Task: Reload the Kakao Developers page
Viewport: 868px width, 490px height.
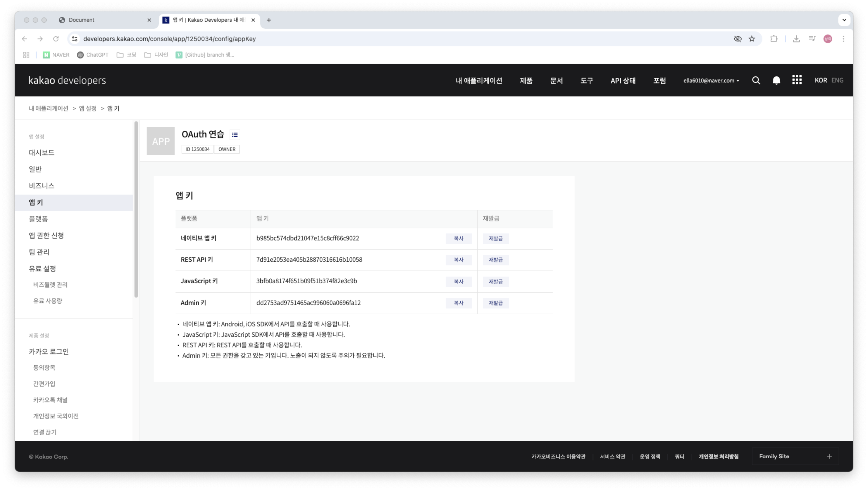Action: pos(56,39)
